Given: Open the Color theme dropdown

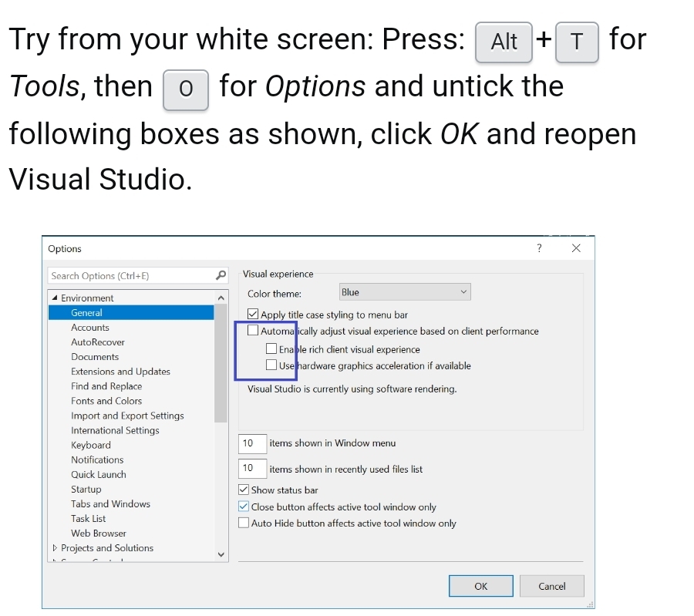Looking at the screenshot, I should 405,292.
